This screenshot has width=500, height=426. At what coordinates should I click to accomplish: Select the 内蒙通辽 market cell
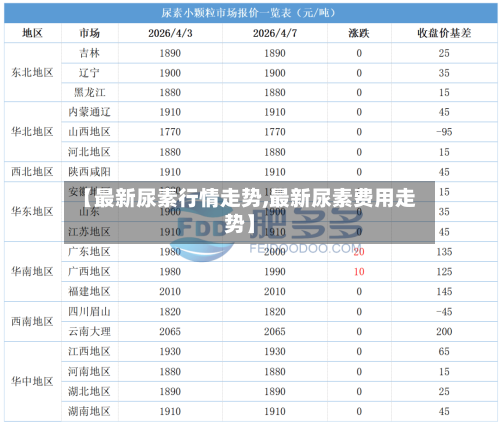pyautogui.click(x=89, y=112)
